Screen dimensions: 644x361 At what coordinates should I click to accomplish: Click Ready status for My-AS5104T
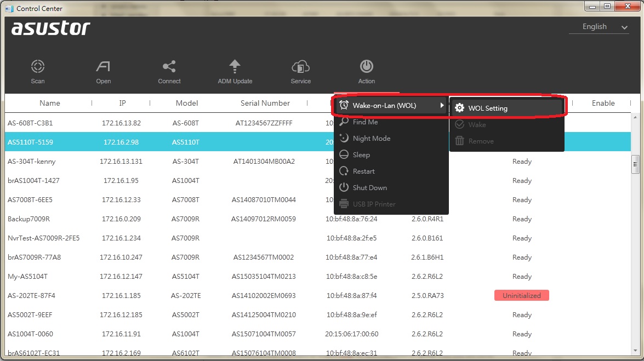522,277
